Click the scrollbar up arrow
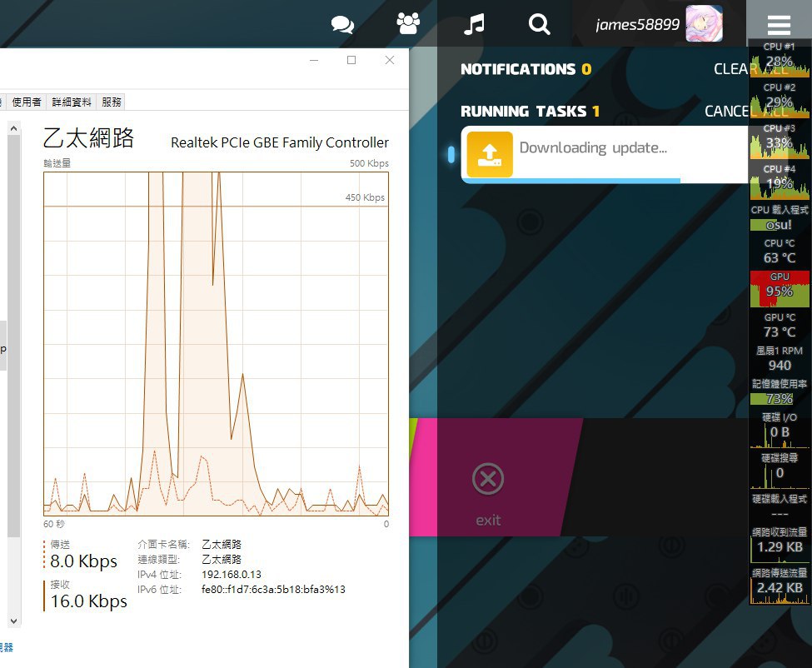Image resolution: width=812 pixels, height=668 pixels. pyautogui.click(x=14, y=128)
